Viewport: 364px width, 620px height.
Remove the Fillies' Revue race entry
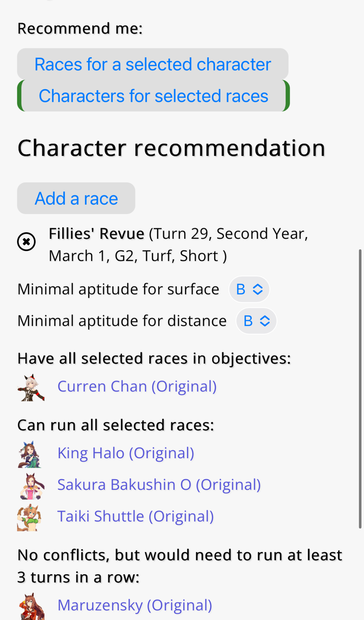click(x=26, y=242)
